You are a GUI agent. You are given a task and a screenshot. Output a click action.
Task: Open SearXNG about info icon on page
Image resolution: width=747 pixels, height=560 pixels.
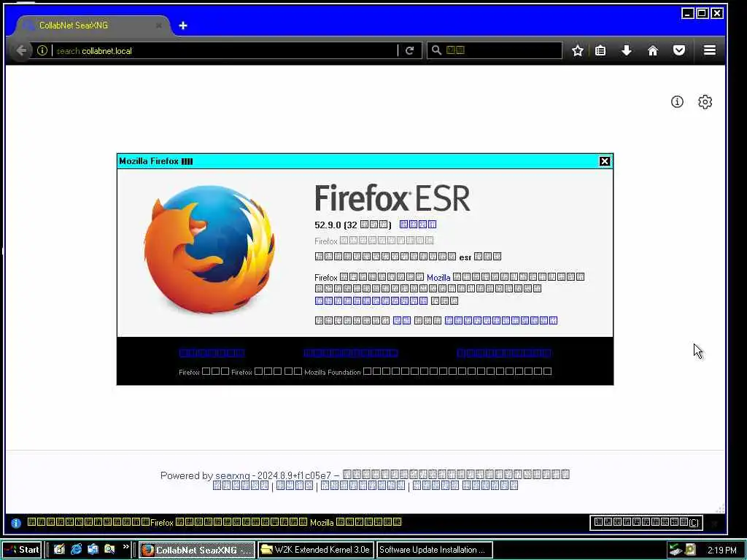[x=677, y=101]
